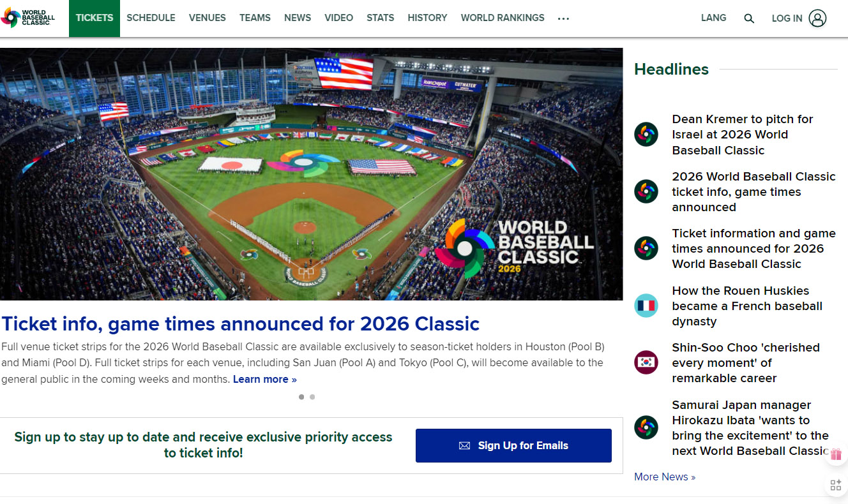
Task: Go to the SCHEDULE menu item
Action: click(x=151, y=18)
